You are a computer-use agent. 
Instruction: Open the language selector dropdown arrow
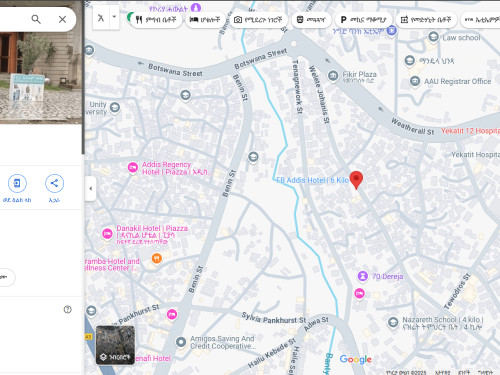tap(114, 17)
